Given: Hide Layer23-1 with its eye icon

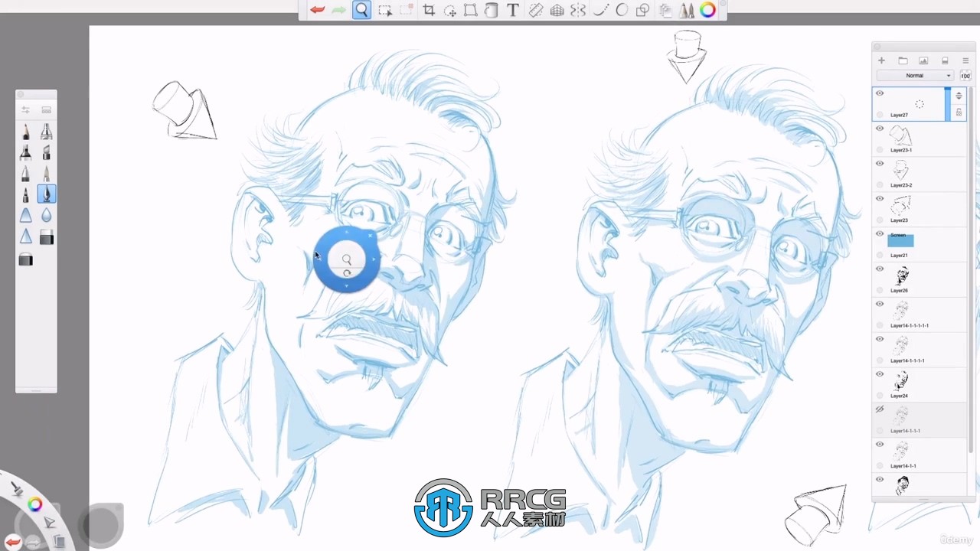Looking at the screenshot, I should pos(880,129).
